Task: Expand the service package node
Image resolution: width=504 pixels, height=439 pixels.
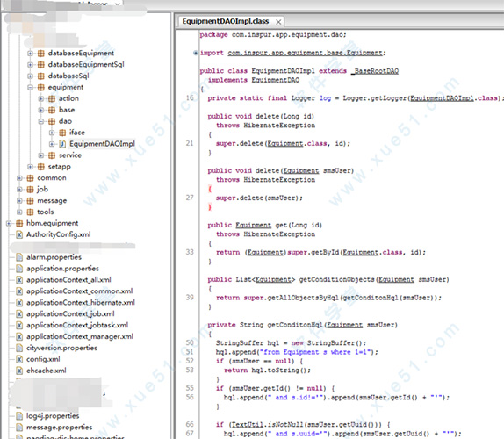Action: (x=40, y=155)
